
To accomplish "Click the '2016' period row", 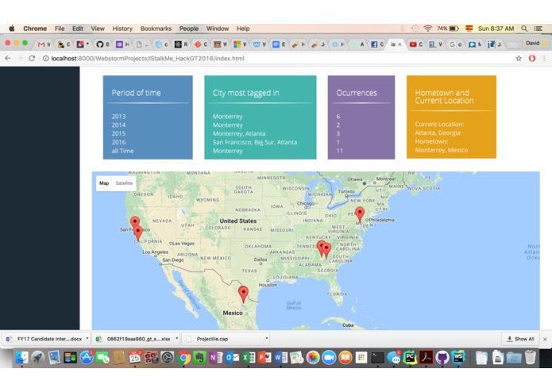I will [118, 142].
